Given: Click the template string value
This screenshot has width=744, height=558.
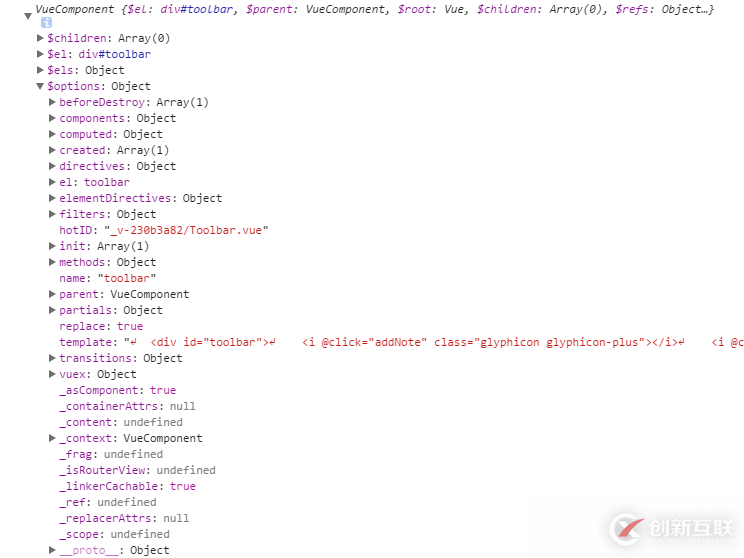Looking at the screenshot, I should 434,342.
